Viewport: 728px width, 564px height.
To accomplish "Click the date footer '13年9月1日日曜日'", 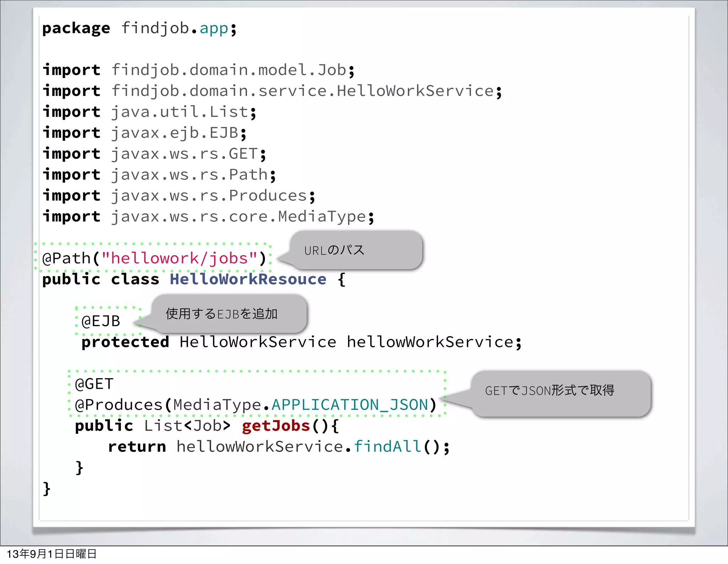I will (52, 554).
